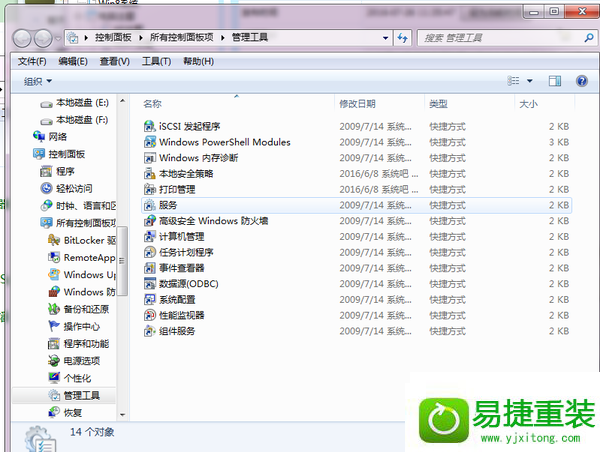Screen dimensions: 600x452
Task: Open the recent pages dropdown arrow
Action: [x=58, y=39]
